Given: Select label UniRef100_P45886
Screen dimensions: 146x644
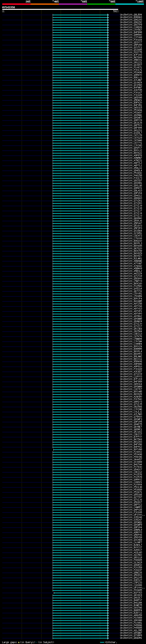Looking at the screenshot, I should [x=131, y=625].
